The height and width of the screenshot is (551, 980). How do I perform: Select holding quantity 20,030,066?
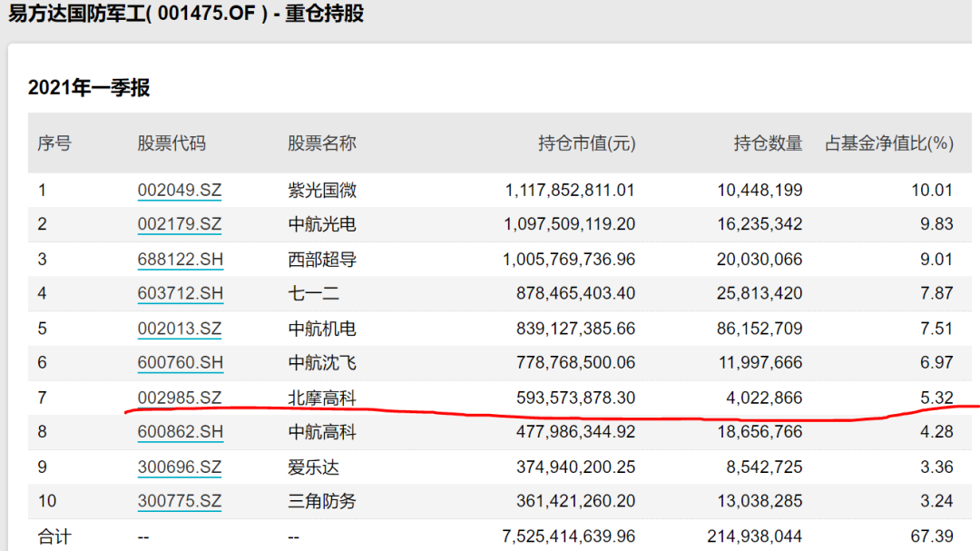(759, 260)
